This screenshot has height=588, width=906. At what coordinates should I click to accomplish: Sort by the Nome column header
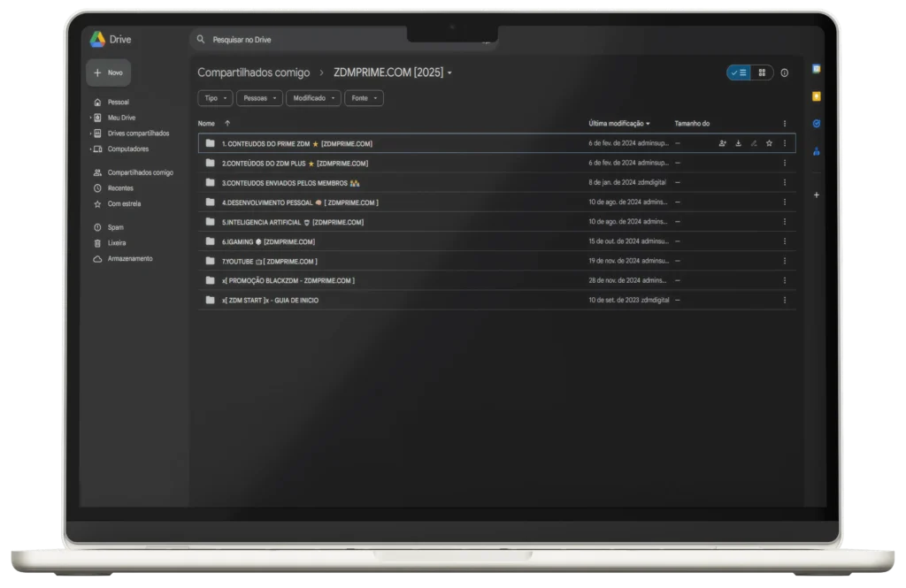click(206, 124)
